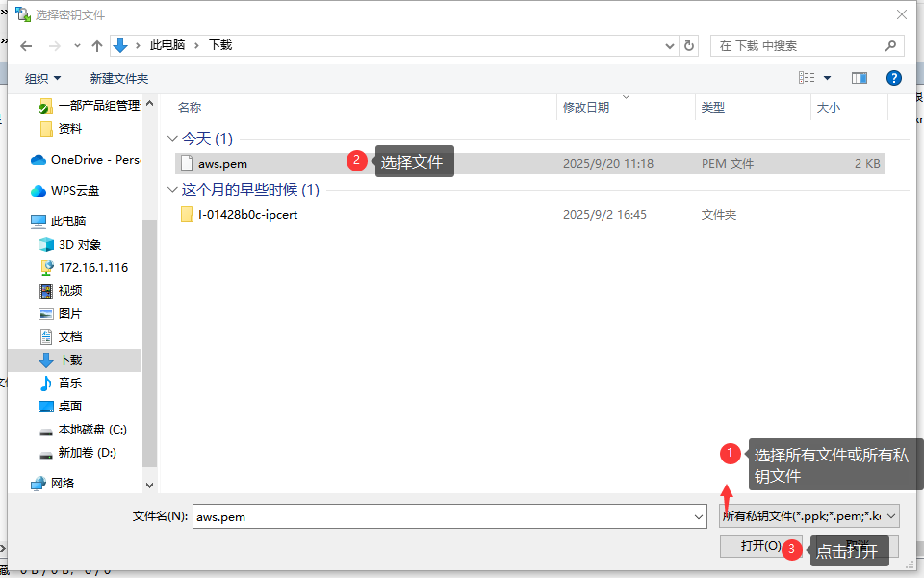The width and height of the screenshot is (924, 578).
Task: Click the Up one level arrow
Action: (x=96, y=46)
